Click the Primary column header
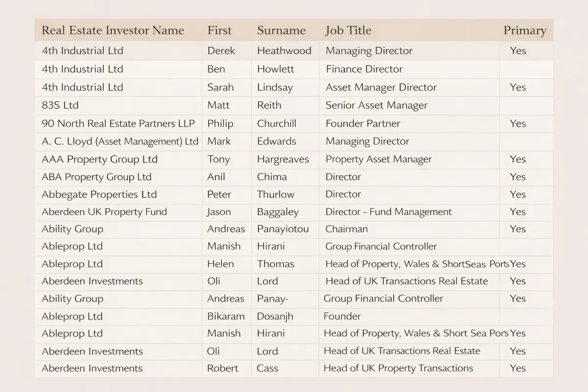588x392 pixels. tap(525, 30)
